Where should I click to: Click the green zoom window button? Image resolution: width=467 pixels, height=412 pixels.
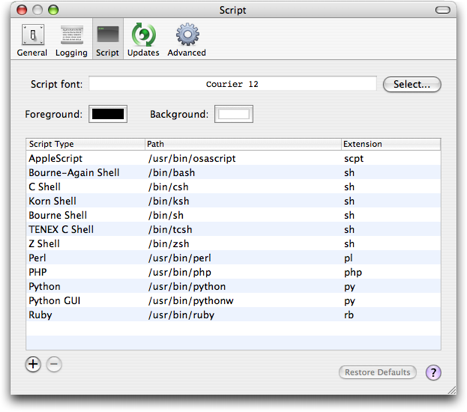(x=53, y=10)
